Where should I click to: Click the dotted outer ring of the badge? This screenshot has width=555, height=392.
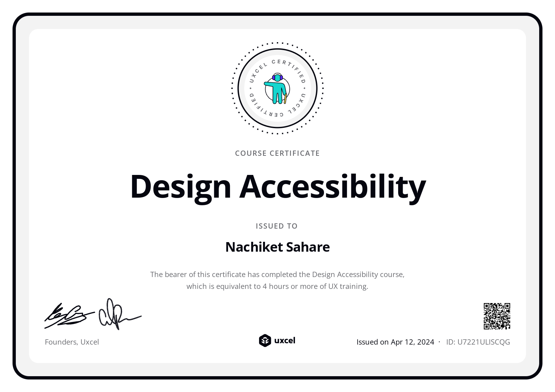coord(277,43)
